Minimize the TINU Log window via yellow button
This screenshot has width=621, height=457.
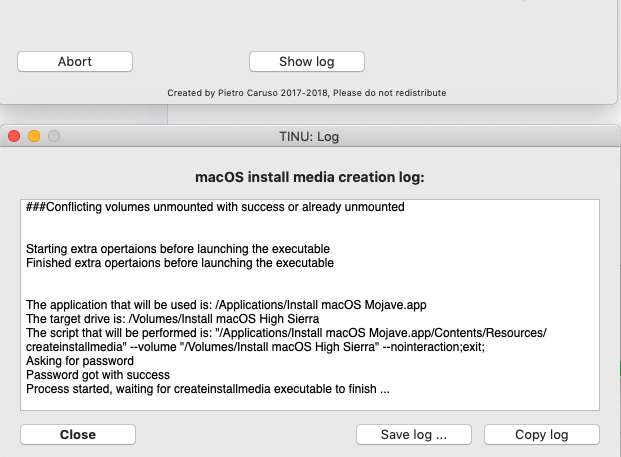pos(34,136)
